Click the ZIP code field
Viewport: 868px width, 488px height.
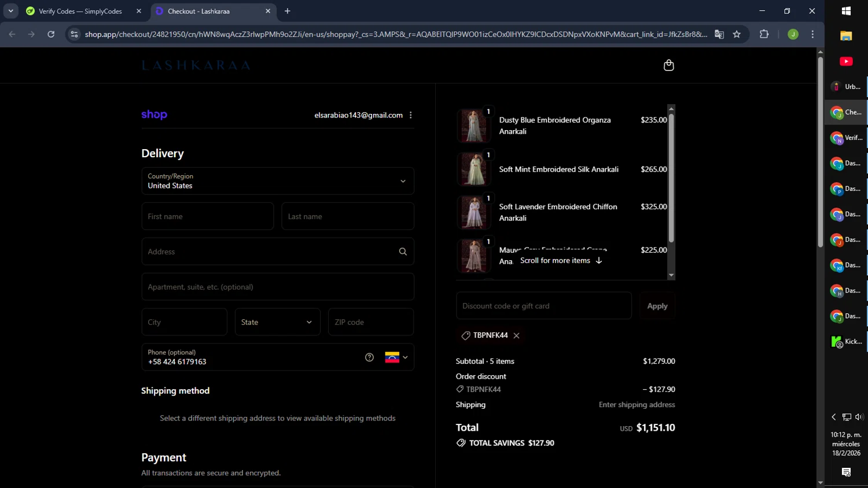(371, 322)
